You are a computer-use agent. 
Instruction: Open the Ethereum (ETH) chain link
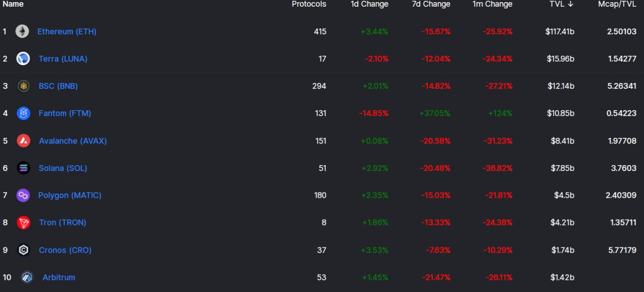coord(67,32)
